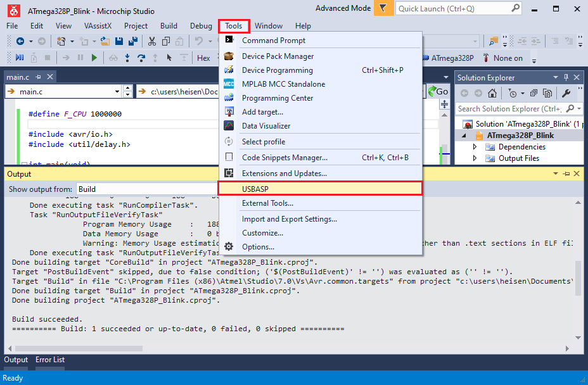Click the Start Debugging and Break icon

tap(20, 58)
